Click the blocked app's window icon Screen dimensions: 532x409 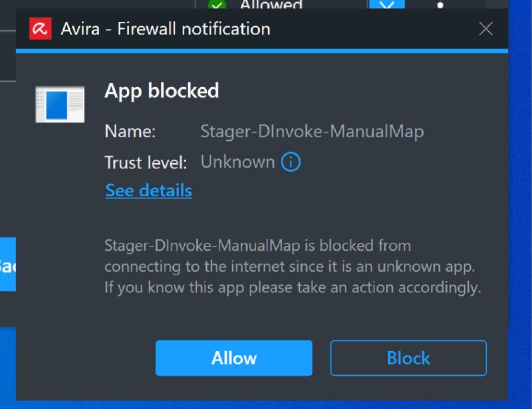pyautogui.click(x=60, y=104)
